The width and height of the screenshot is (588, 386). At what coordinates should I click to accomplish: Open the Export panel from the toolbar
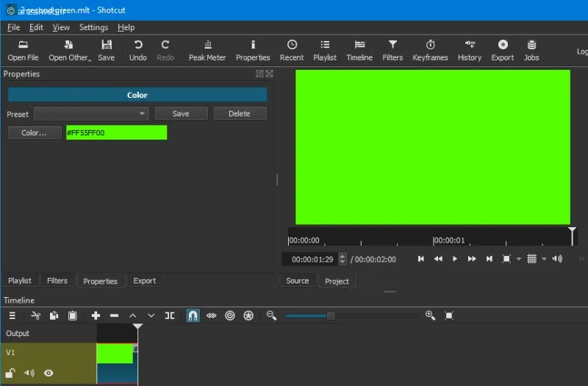tap(503, 51)
